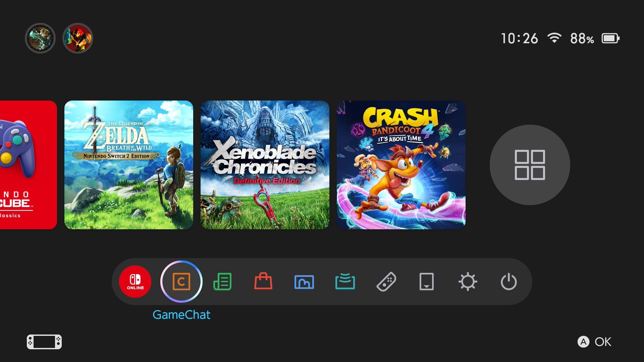Image resolution: width=644 pixels, height=362 pixels.
Task: Launch Xenoblade Chronicles Definitive Edition tile
Action: coord(265,165)
